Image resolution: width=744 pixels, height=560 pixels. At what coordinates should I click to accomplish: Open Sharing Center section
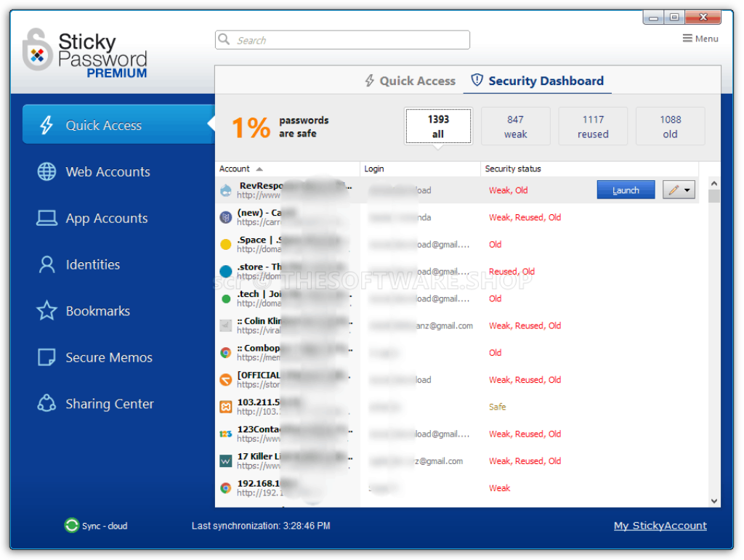[110, 404]
